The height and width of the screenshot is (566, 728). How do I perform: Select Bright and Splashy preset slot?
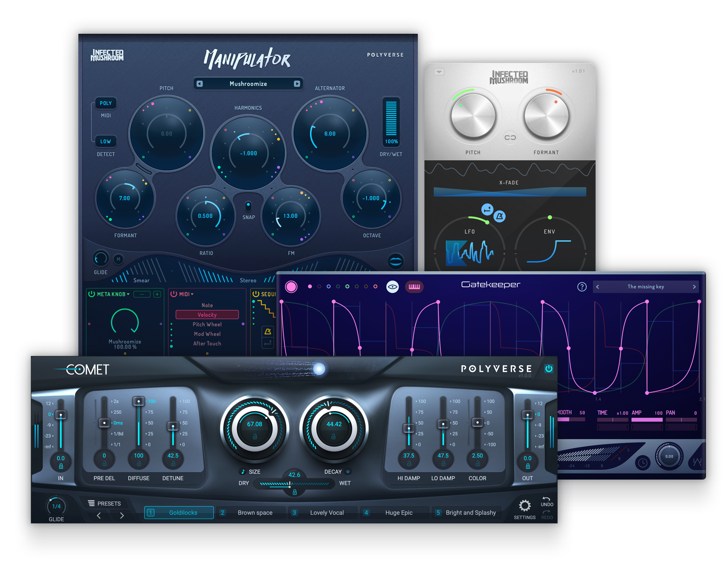tap(466, 513)
